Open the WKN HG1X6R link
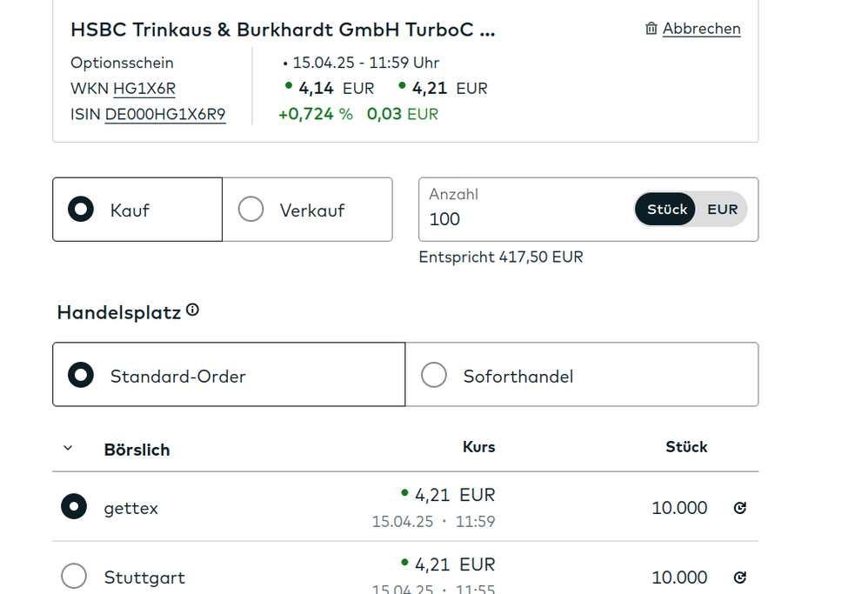Image resolution: width=868 pixels, height=594 pixels. coord(144,89)
